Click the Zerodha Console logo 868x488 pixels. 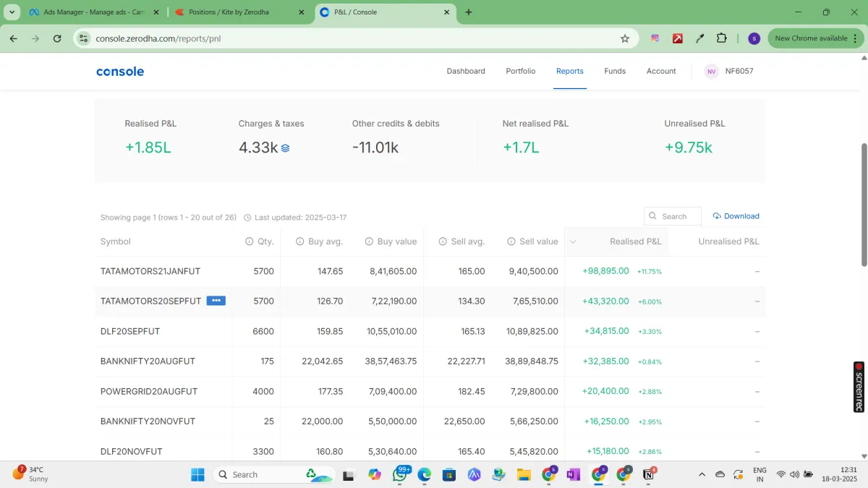click(x=120, y=72)
